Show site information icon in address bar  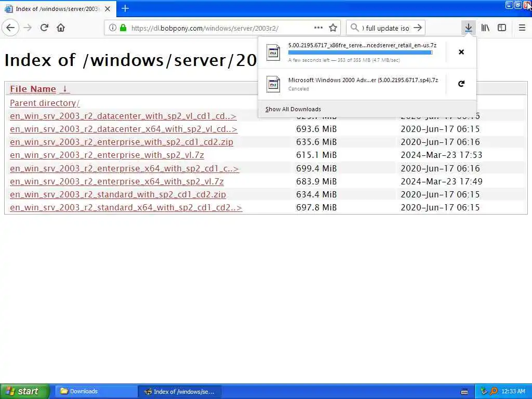(113, 28)
